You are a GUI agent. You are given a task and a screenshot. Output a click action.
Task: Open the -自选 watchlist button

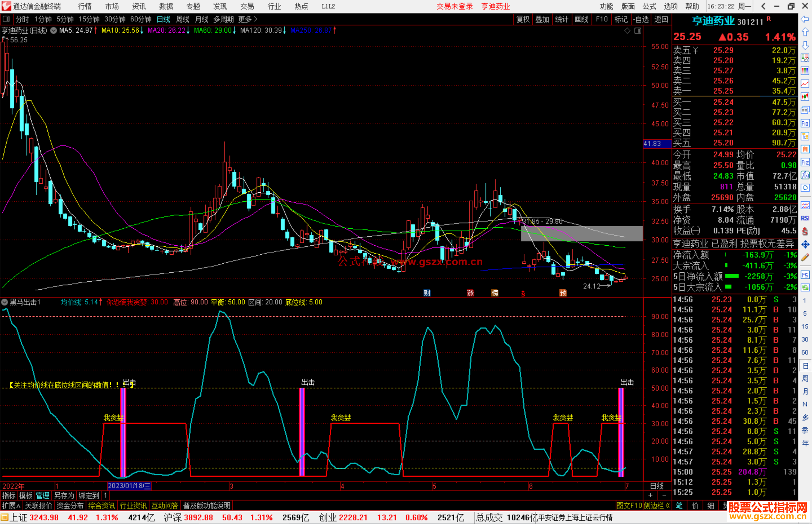coord(641,19)
